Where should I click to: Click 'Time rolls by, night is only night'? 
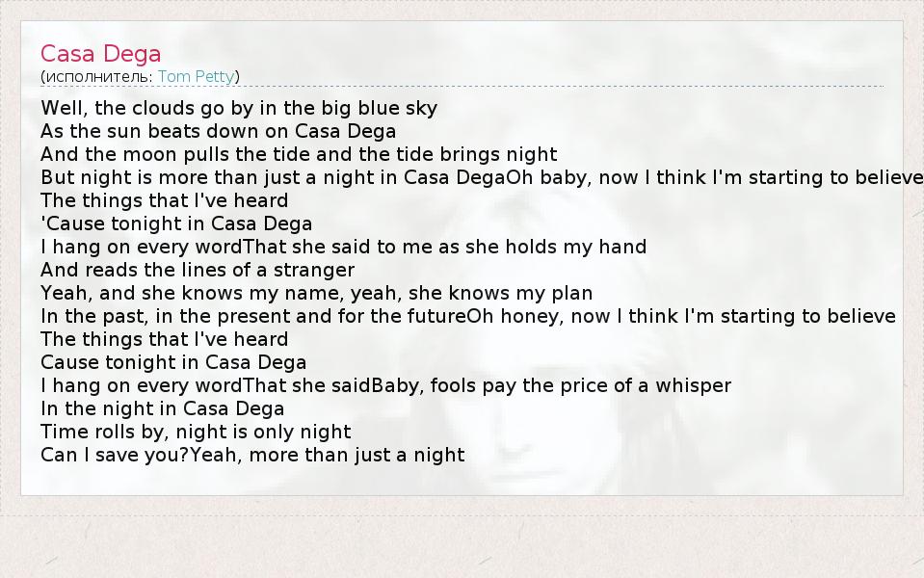point(196,432)
